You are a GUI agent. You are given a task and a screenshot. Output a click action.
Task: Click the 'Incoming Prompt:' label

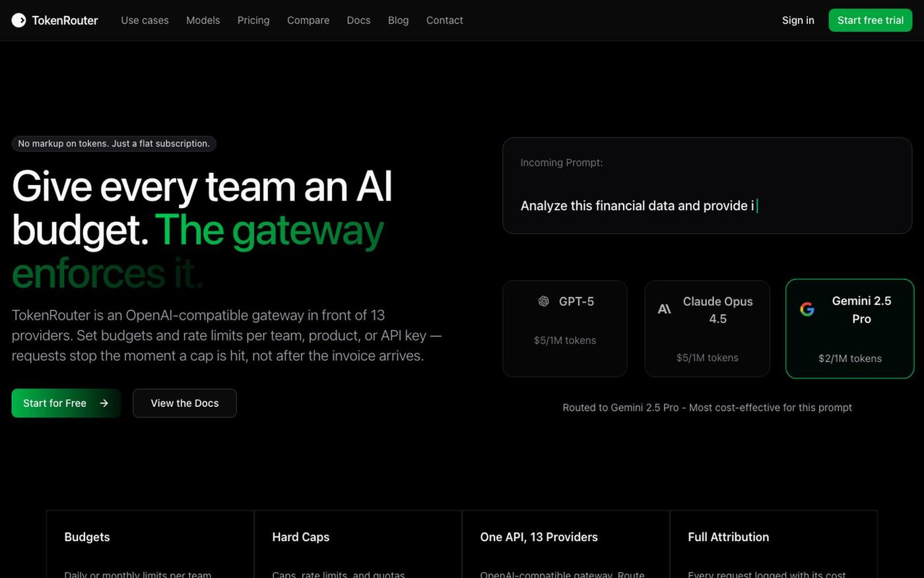pyautogui.click(x=561, y=163)
